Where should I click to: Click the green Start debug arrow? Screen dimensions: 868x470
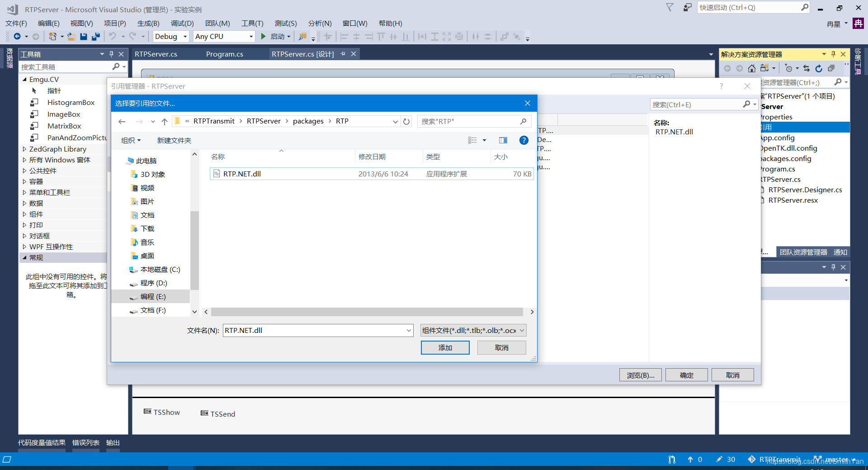pos(264,37)
